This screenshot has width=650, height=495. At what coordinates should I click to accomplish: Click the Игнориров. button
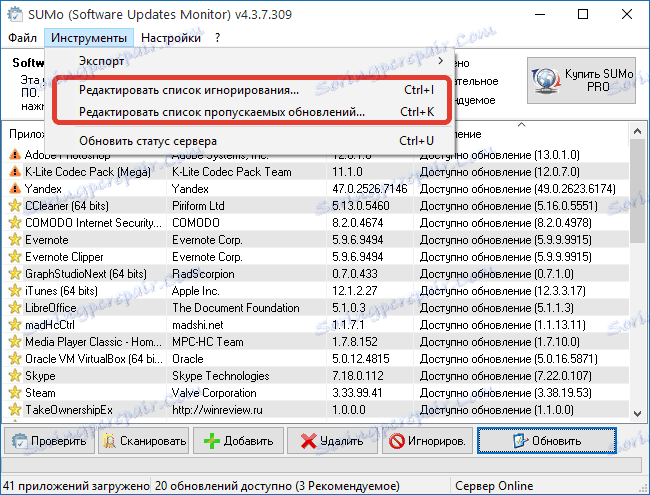pyautogui.click(x=427, y=441)
